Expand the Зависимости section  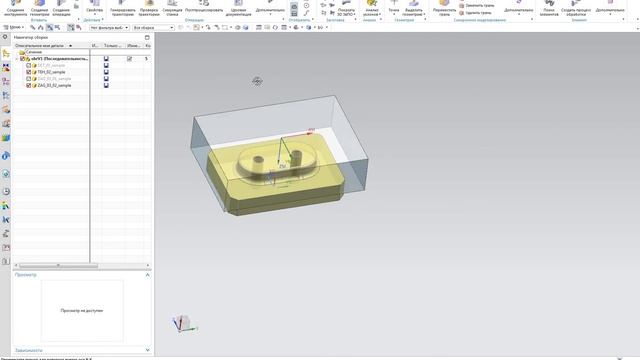pyautogui.click(x=147, y=350)
